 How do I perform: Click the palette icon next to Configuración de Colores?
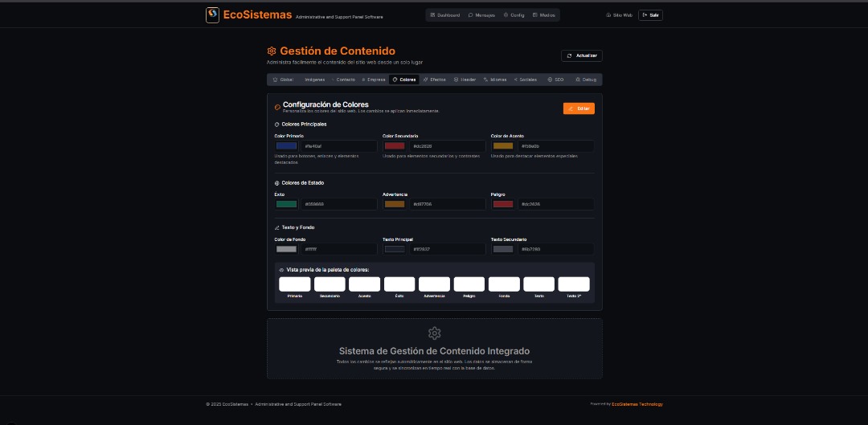click(277, 108)
